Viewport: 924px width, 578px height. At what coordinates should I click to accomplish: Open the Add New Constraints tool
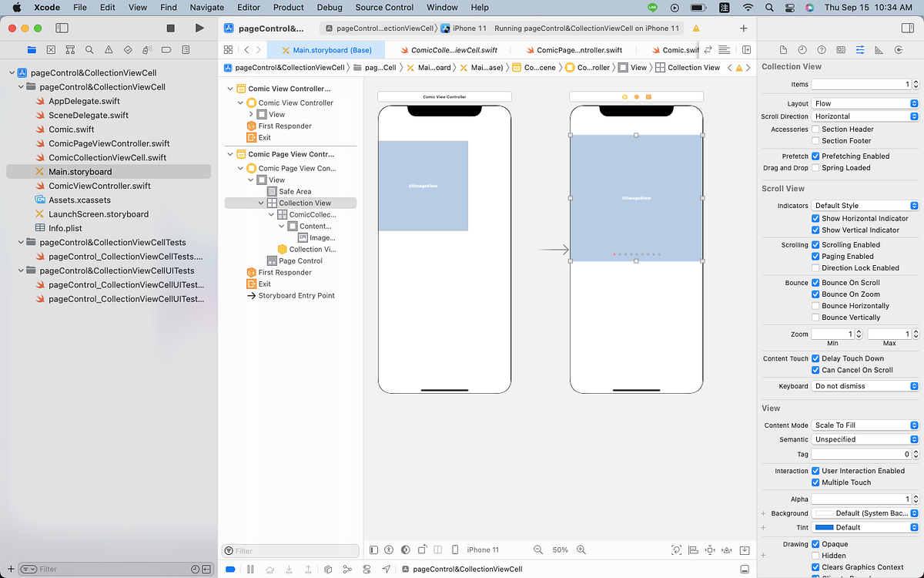pos(710,549)
